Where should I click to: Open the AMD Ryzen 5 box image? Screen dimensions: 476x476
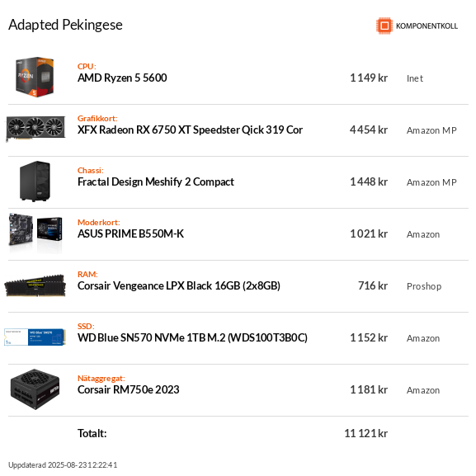(35, 77)
